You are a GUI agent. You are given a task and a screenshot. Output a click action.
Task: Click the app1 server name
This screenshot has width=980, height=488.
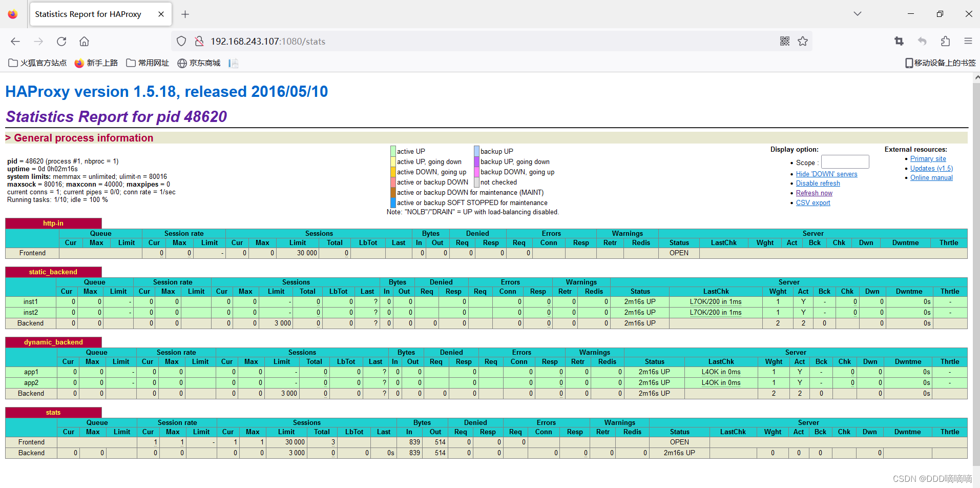(x=31, y=372)
